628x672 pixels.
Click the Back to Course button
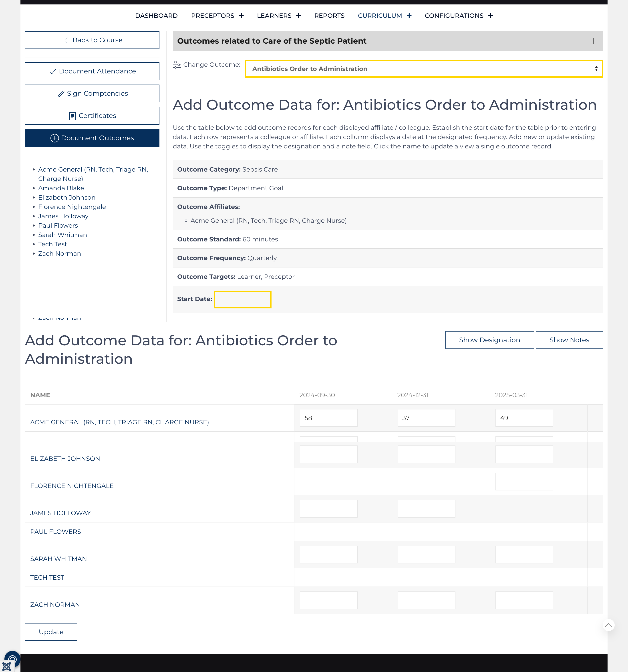[92, 40]
